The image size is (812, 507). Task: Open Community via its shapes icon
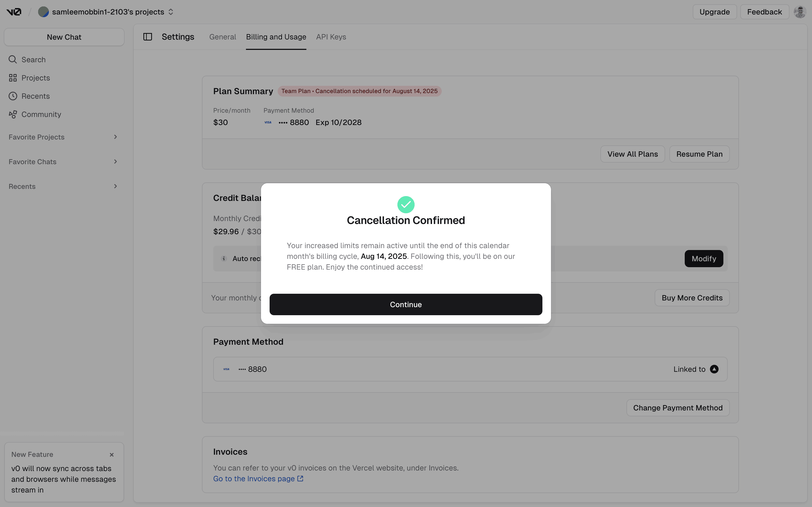13,114
